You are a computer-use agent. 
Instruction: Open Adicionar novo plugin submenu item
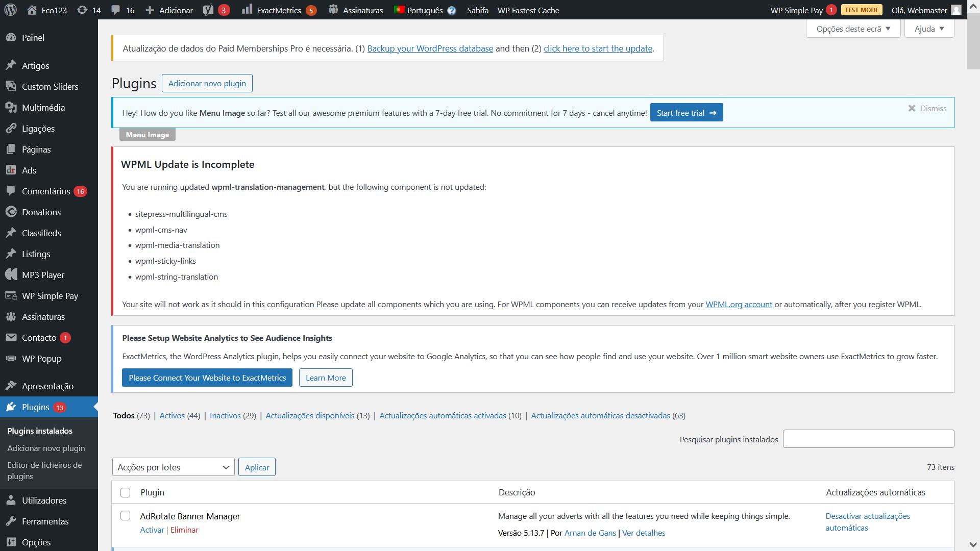click(x=46, y=448)
